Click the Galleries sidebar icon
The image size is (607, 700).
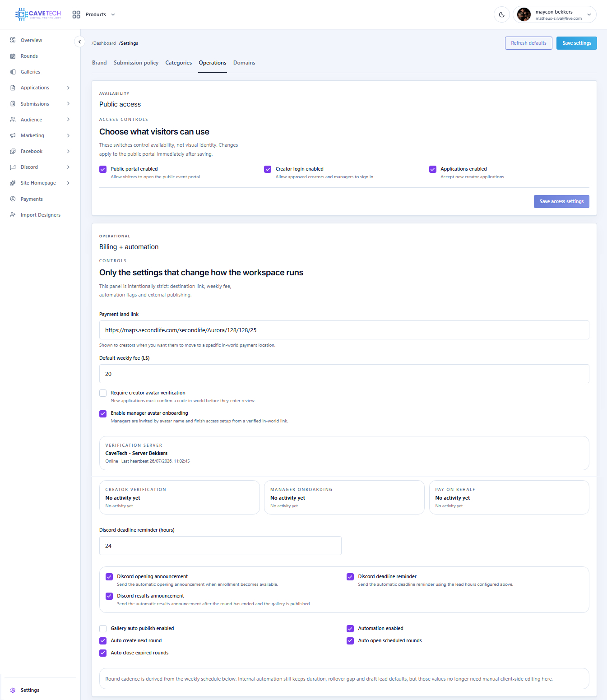point(13,72)
